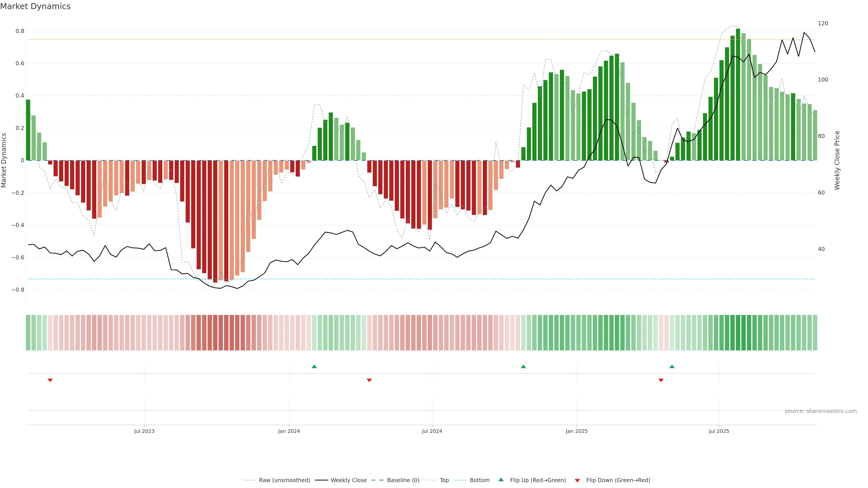This screenshot has height=488, width=868.
Task: Click the middle green Flip Up triangle marker
Action: point(523,366)
